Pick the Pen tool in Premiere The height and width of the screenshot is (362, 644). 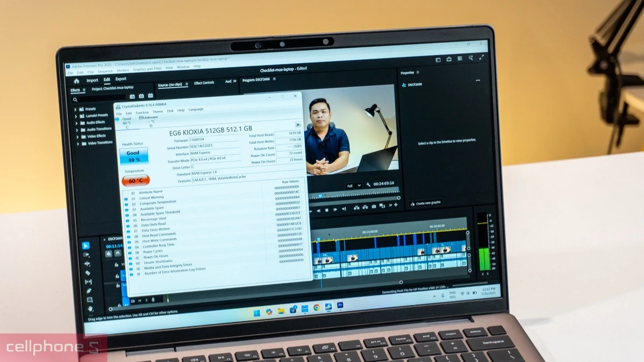click(x=89, y=291)
